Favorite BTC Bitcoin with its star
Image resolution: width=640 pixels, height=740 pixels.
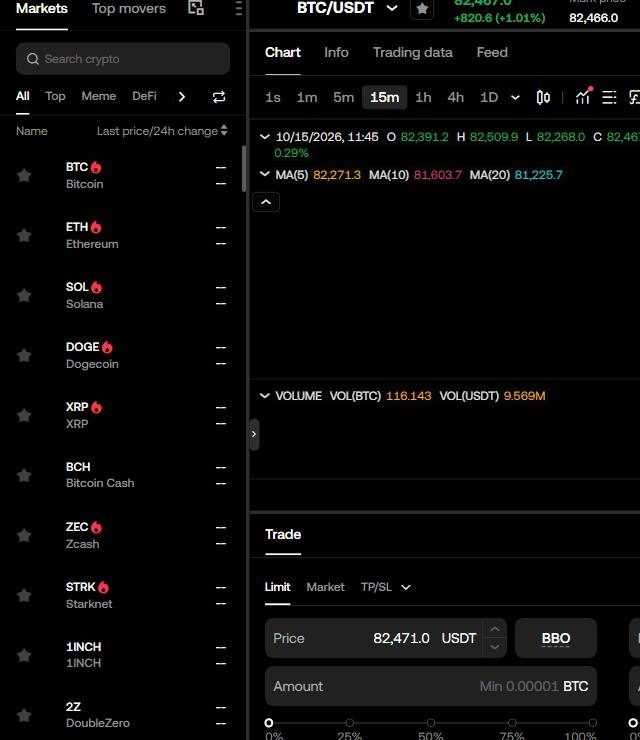pos(24,176)
